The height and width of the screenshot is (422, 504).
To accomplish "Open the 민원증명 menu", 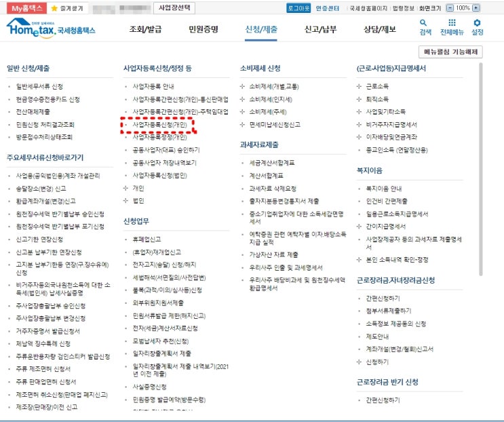I will point(203,30).
